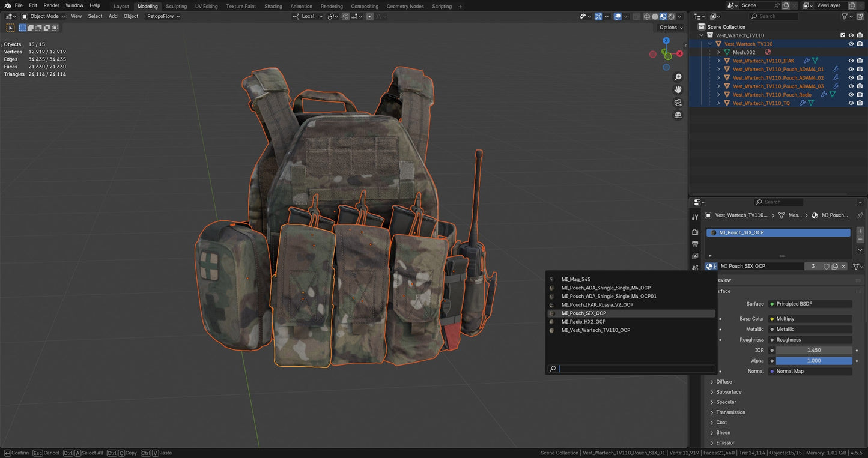Click the Normal Map button in Surface settings
Image resolution: width=868 pixels, height=458 pixels.
click(x=810, y=371)
